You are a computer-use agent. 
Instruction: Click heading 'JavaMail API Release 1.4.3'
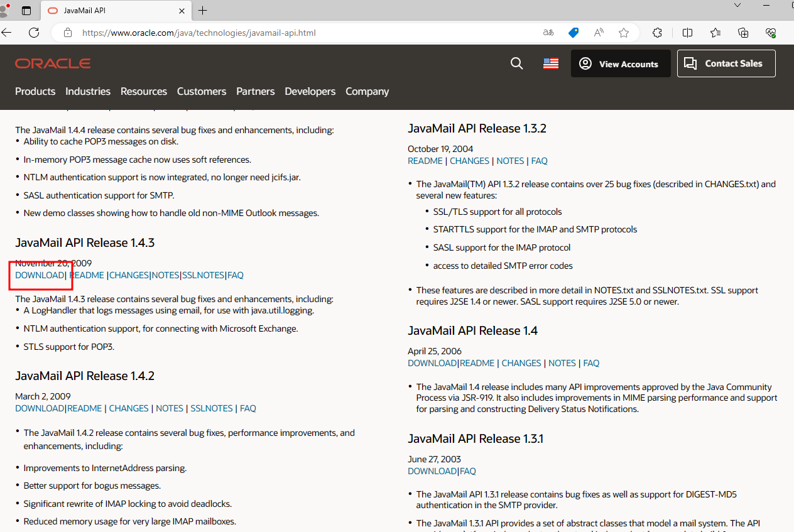(85, 242)
